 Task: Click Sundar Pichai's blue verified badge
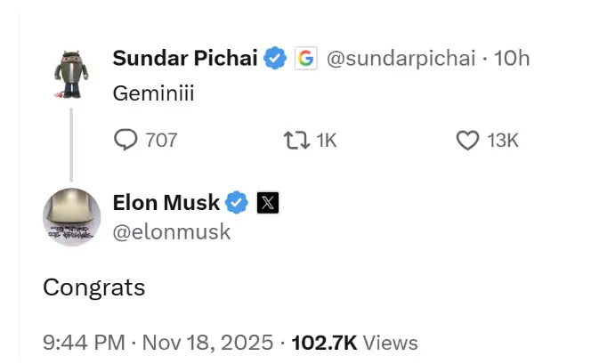tap(276, 59)
